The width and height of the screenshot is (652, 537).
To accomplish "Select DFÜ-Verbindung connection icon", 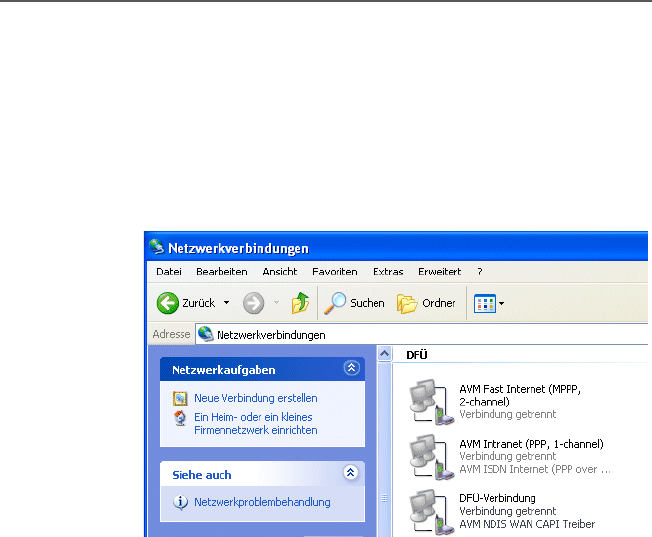I will [x=431, y=512].
